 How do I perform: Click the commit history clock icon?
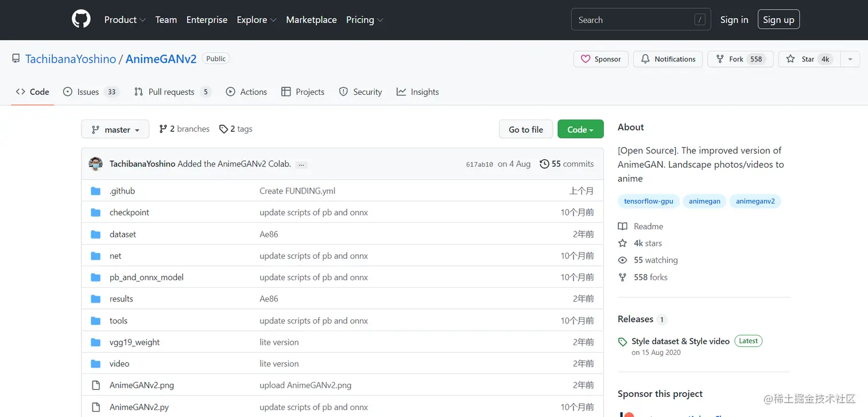544,164
